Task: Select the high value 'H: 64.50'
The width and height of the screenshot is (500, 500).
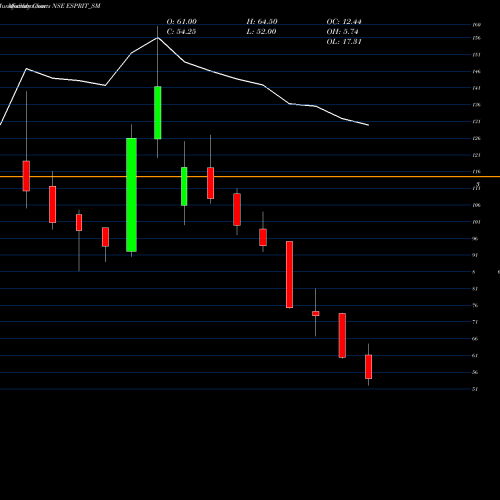Action: point(262,22)
